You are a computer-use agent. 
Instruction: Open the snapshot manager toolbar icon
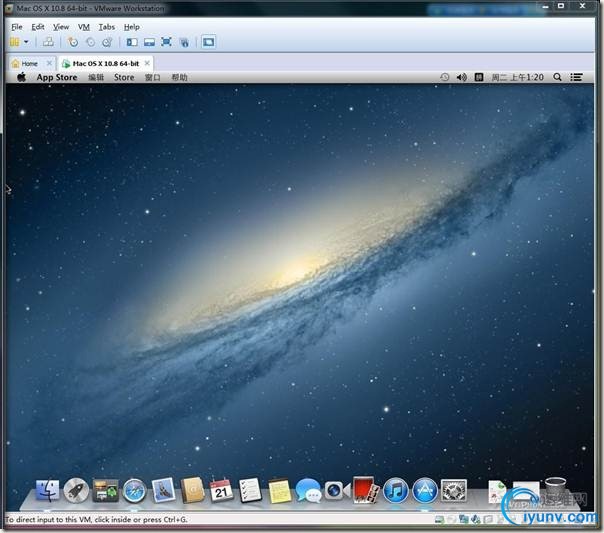107,42
